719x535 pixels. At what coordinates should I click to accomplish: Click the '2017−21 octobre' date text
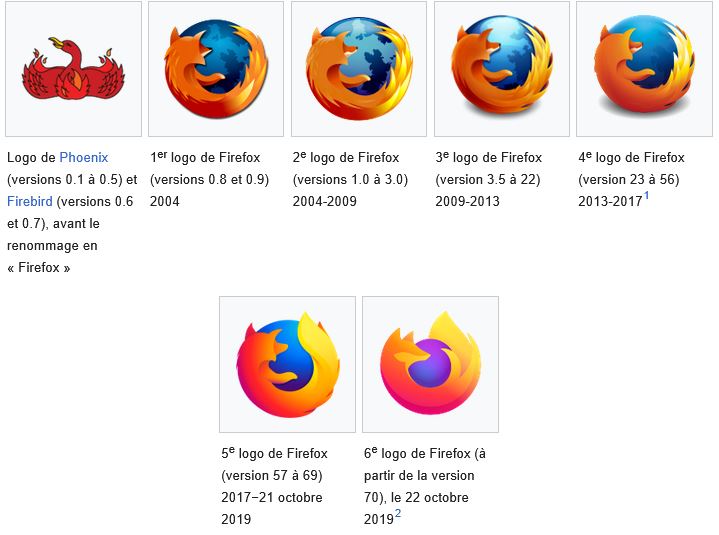pos(272,497)
